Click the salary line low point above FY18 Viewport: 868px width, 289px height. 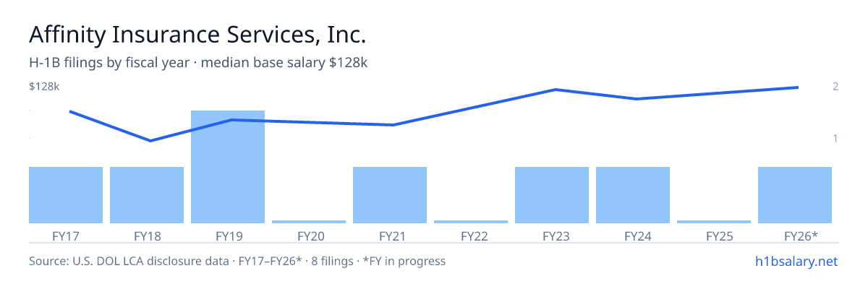click(x=150, y=141)
